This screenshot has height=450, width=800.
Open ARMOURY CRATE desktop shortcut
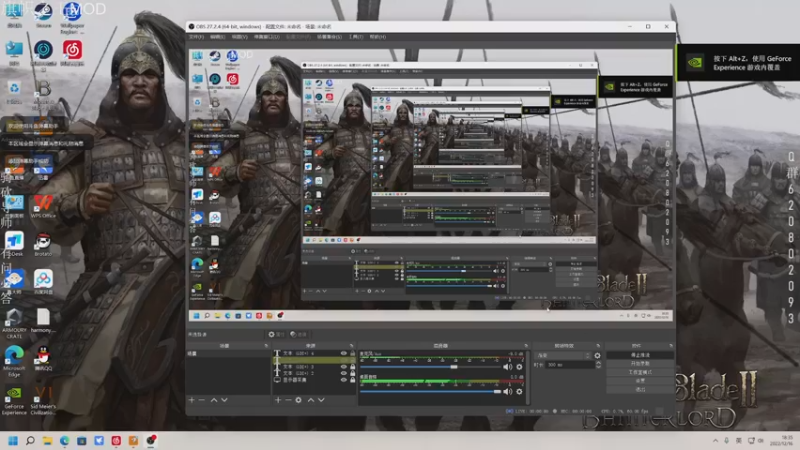click(x=14, y=323)
